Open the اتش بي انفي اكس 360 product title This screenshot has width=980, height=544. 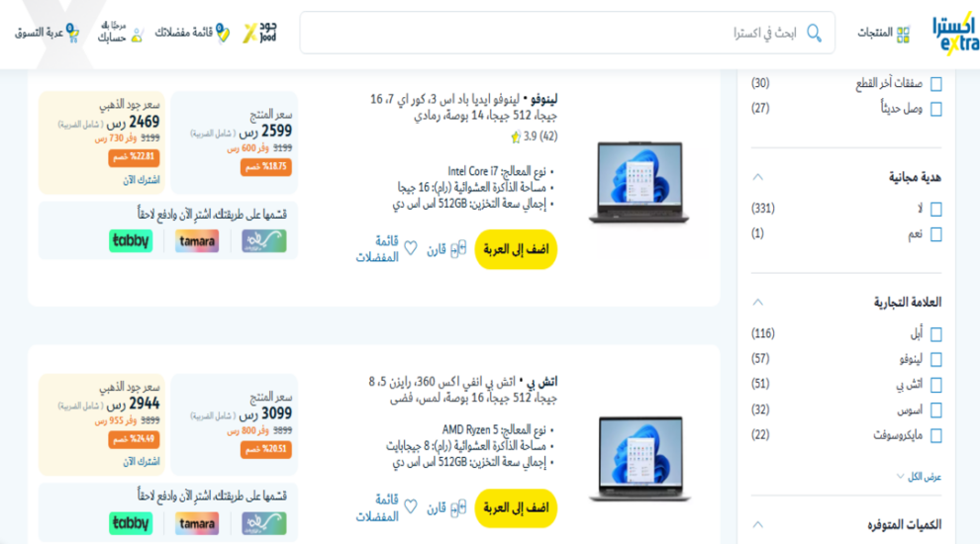463,390
